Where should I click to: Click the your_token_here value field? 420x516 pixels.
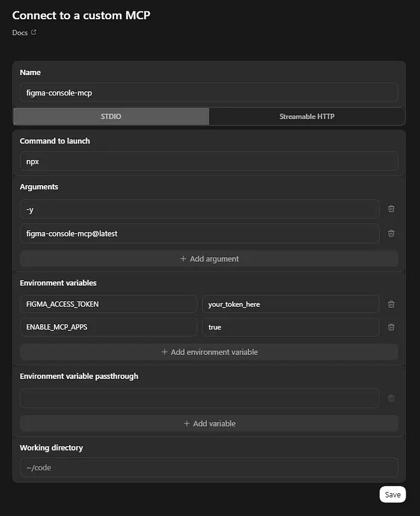pyautogui.click(x=290, y=304)
